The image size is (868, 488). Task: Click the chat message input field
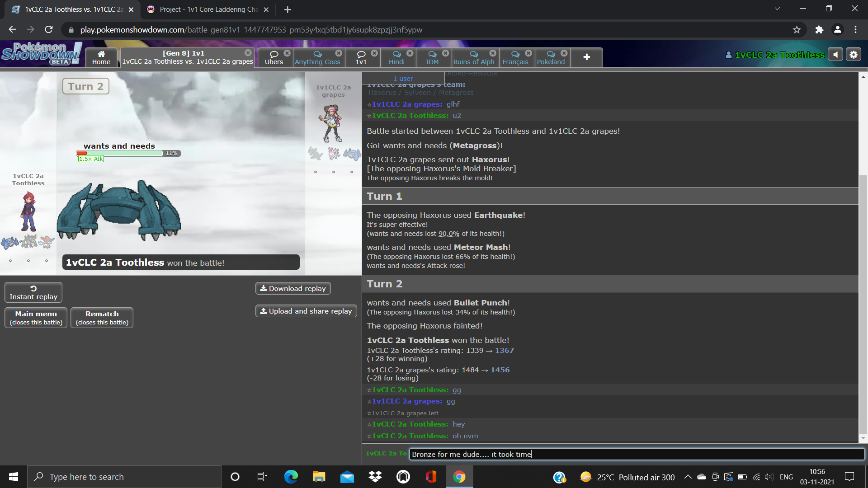click(637, 454)
